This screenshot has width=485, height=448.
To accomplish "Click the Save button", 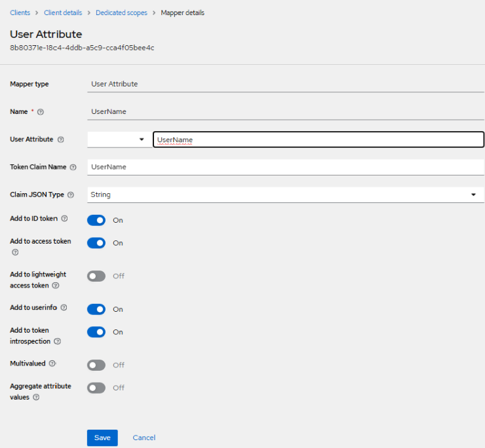I will tap(102, 438).
